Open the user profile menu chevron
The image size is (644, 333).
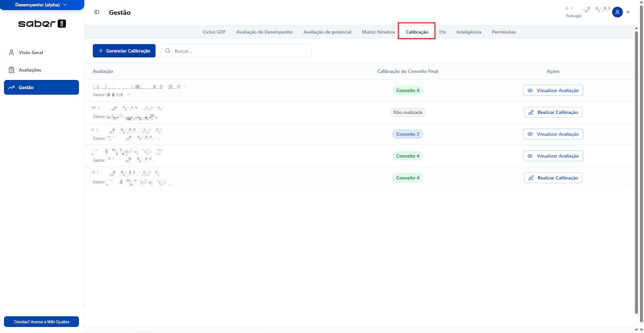(x=628, y=12)
